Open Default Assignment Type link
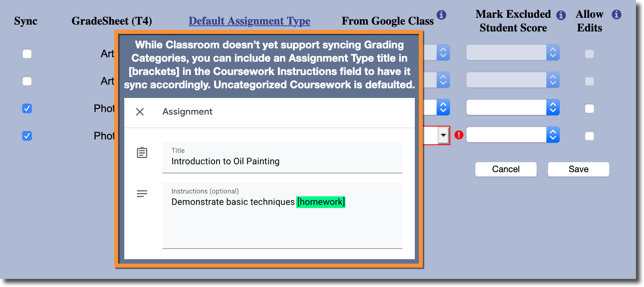Image resolution: width=644 pixels, height=287 pixels. tap(249, 21)
